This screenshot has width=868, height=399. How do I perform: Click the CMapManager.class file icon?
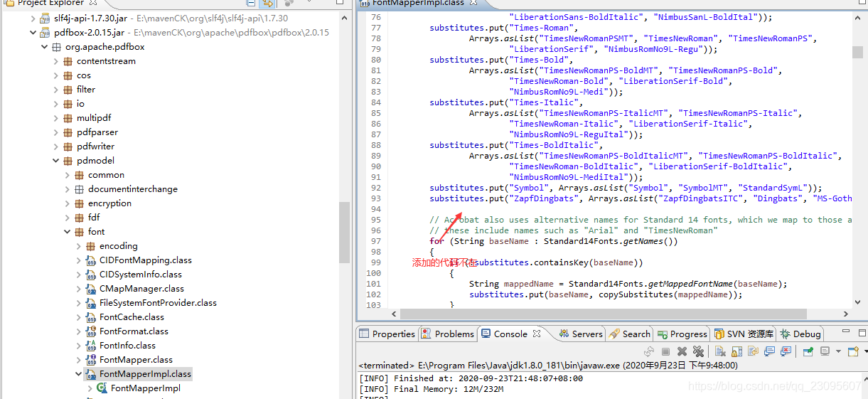(91, 289)
